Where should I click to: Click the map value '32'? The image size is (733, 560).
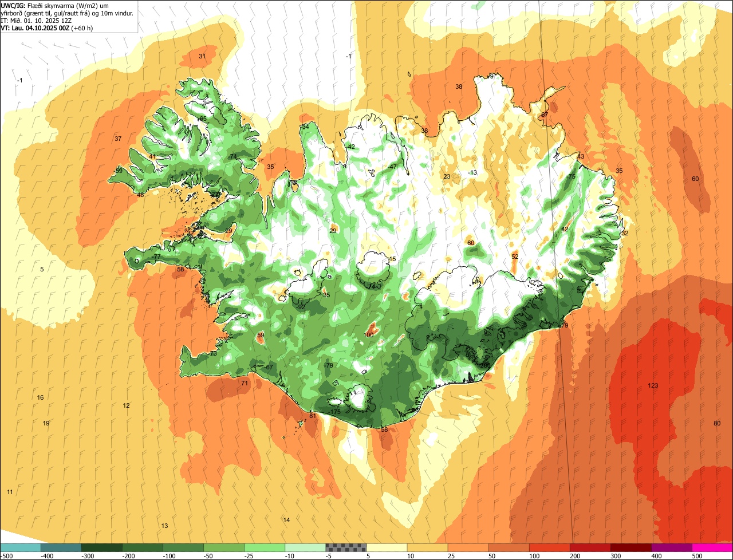pyautogui.click(x=625, y=234)
